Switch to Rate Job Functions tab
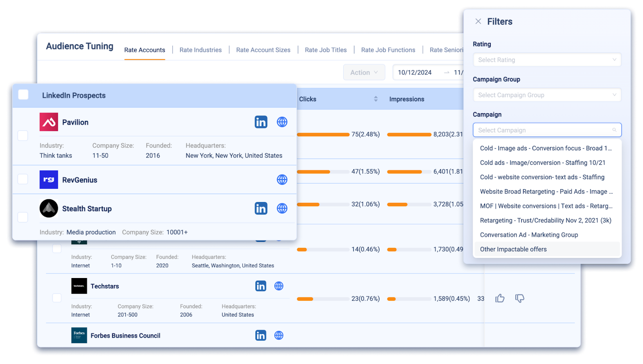The image size is (643, 364). [388, 50]
